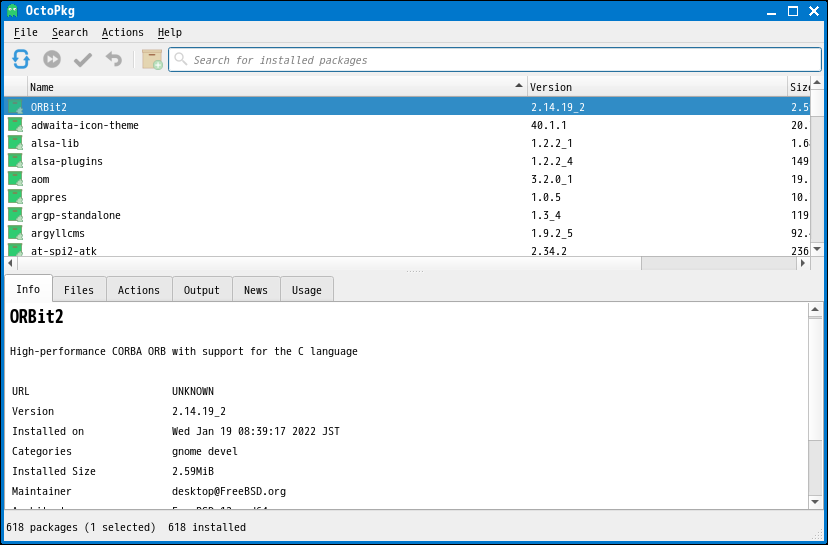Image resolution: width=828 pixels, height=545 pixels.
Task: Click version cell 40.1.1
Action: tap(549, 125)
